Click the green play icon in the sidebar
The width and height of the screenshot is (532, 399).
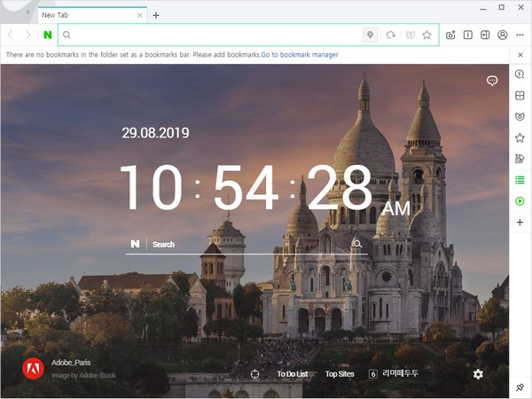pyautogui.click(x=520, y=201)
